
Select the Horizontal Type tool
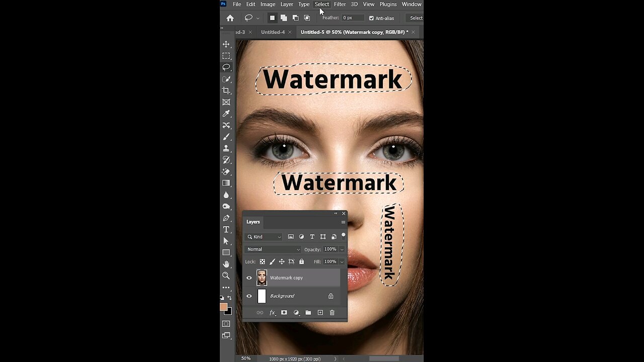226,230
